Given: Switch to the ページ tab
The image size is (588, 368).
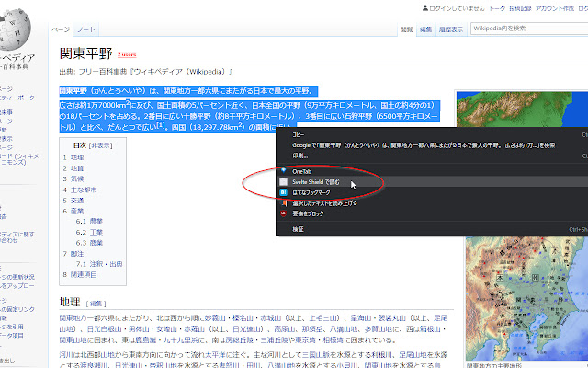Looking at the screenshot, I should (61, 29).
